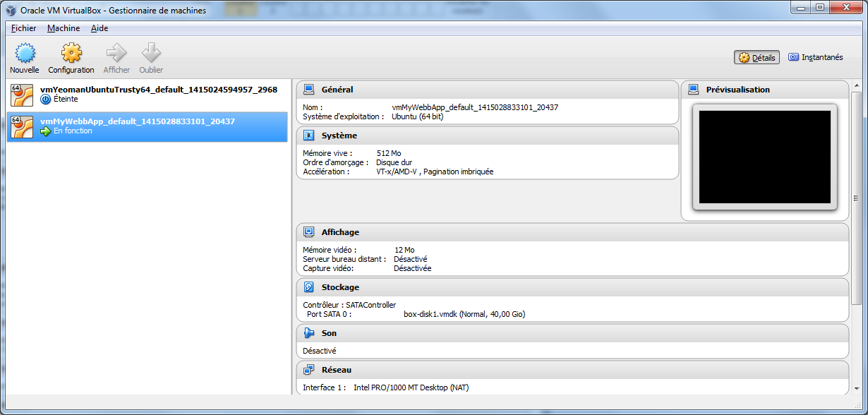Viewport: 868px width, 415px height.
Task: Click the '512 Mo' memory value
Action: click(x=389, y=153)
